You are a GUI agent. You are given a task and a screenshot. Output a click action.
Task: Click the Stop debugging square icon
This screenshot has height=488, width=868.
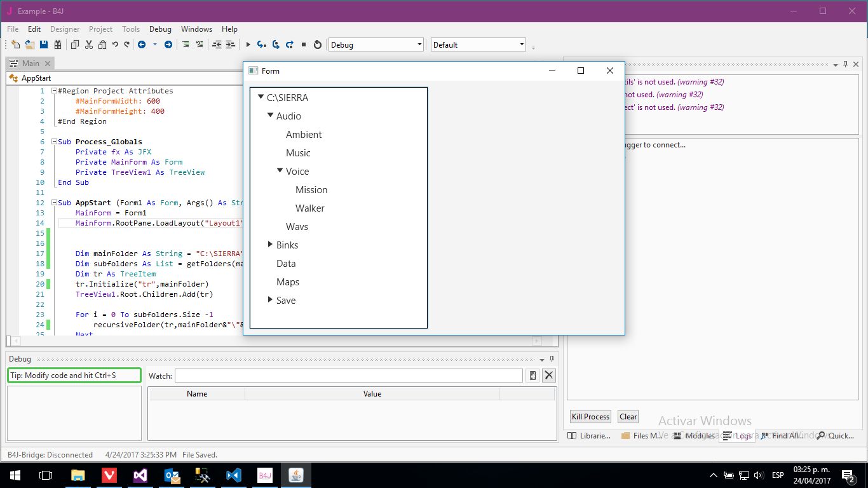304,44
